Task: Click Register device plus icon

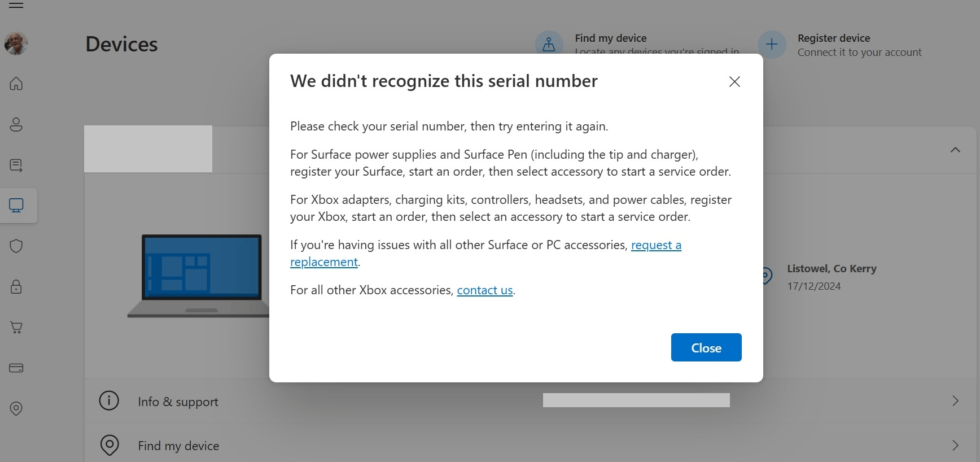Action: point(772,45)
